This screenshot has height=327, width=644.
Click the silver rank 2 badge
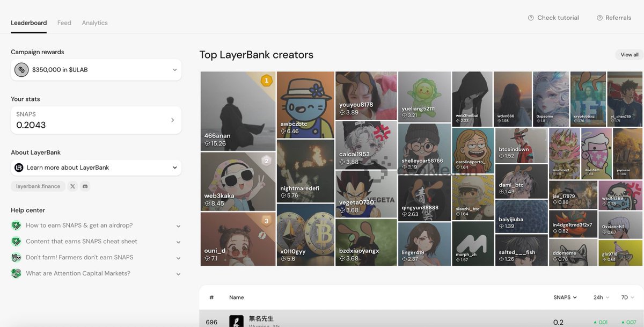[266, 161]
